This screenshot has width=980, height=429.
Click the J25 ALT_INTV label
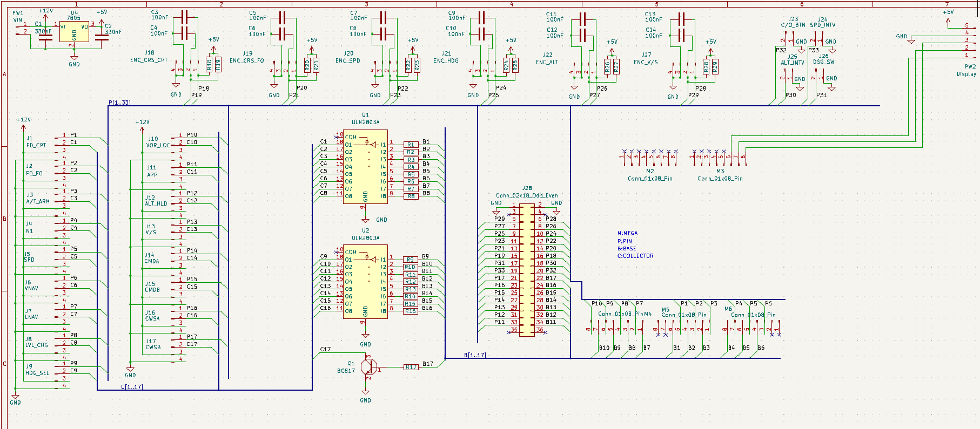[x=793, y=59]
